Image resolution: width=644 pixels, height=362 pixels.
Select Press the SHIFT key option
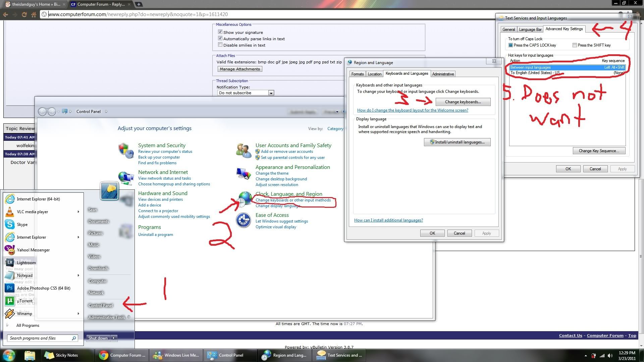point(575,45)
